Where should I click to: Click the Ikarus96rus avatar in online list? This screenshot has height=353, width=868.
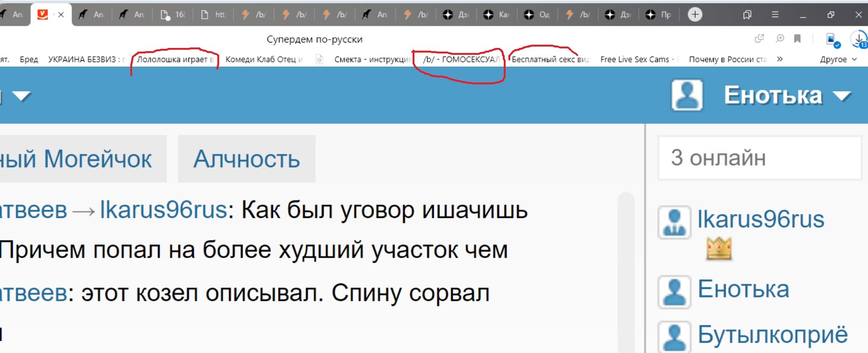675,222
